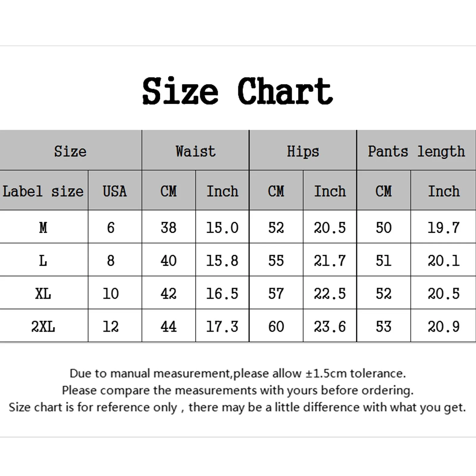The width and height of the screenshot is (476, 476).
Task: Click hips value 23.6 inch cell
Action: [x=330, y=326]
